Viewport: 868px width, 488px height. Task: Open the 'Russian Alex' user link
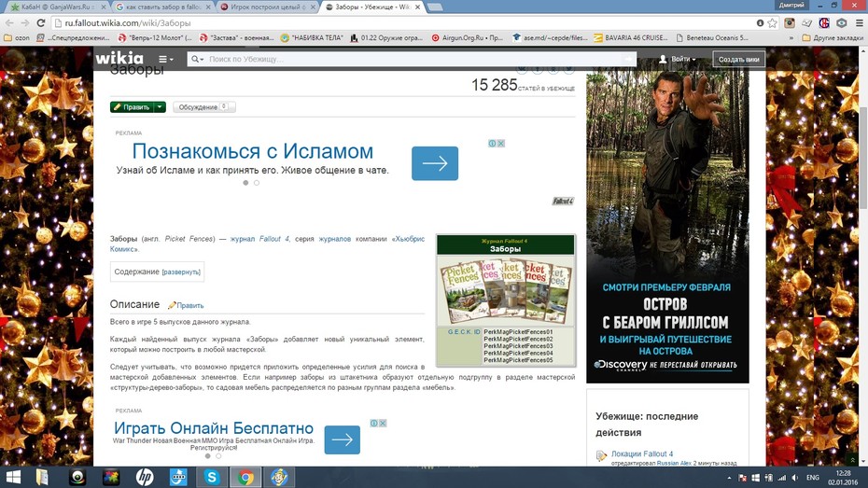(674, 463)
